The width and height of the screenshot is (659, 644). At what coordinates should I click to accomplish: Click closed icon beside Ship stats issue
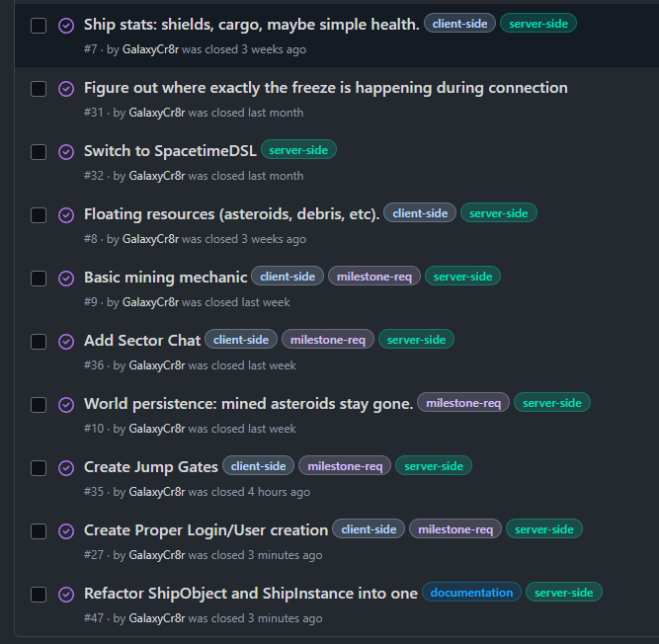[66, 26]
